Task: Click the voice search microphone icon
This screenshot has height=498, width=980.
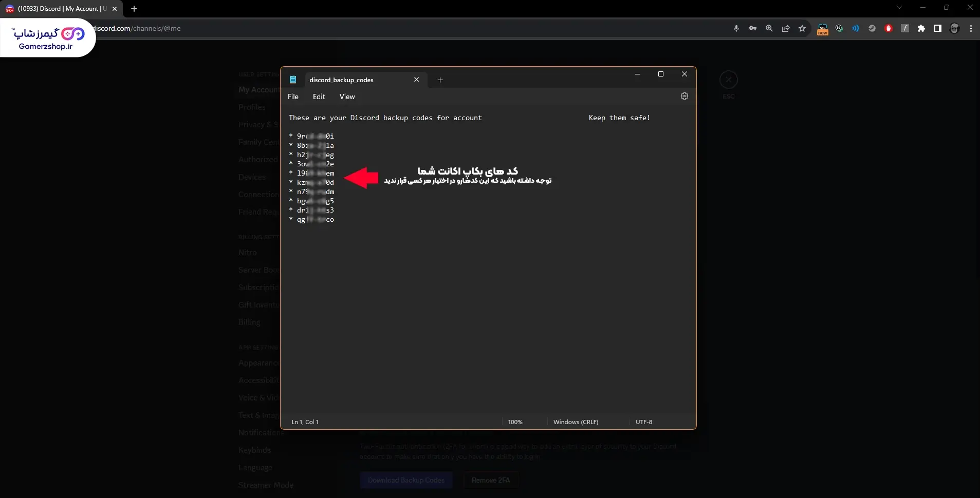Action: (x=736, y=28)
